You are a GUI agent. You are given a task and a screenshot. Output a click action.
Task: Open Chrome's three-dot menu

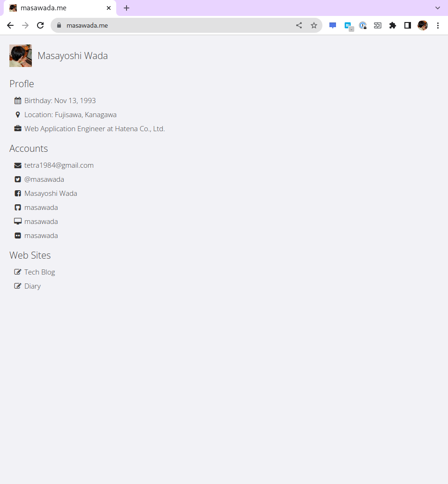[438, 25]
